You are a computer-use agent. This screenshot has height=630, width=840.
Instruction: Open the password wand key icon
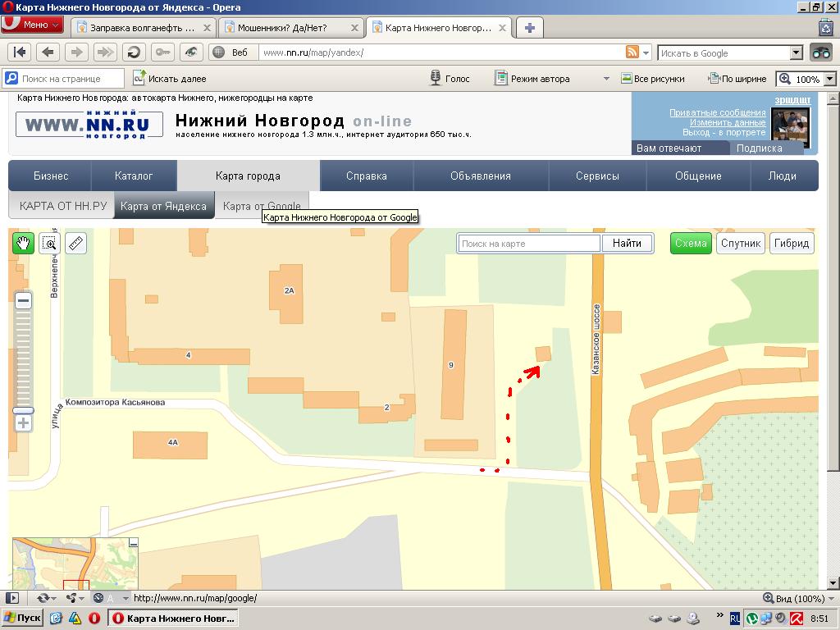click(x=162, y=52)
